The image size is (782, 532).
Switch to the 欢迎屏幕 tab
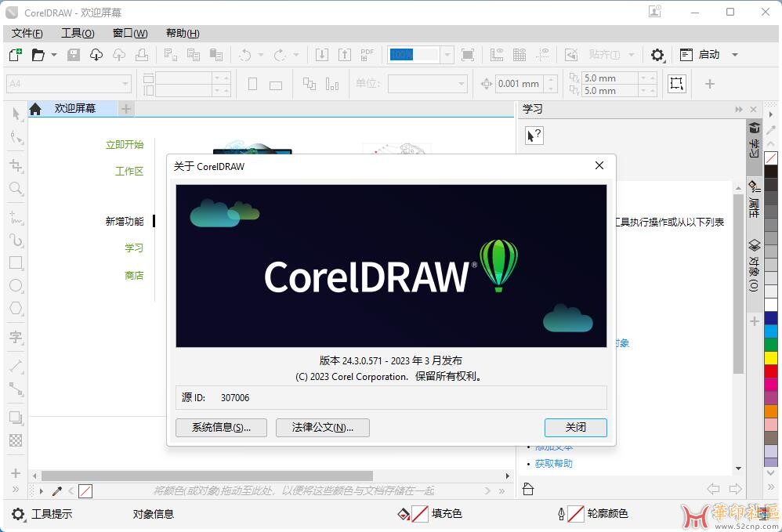74,108
